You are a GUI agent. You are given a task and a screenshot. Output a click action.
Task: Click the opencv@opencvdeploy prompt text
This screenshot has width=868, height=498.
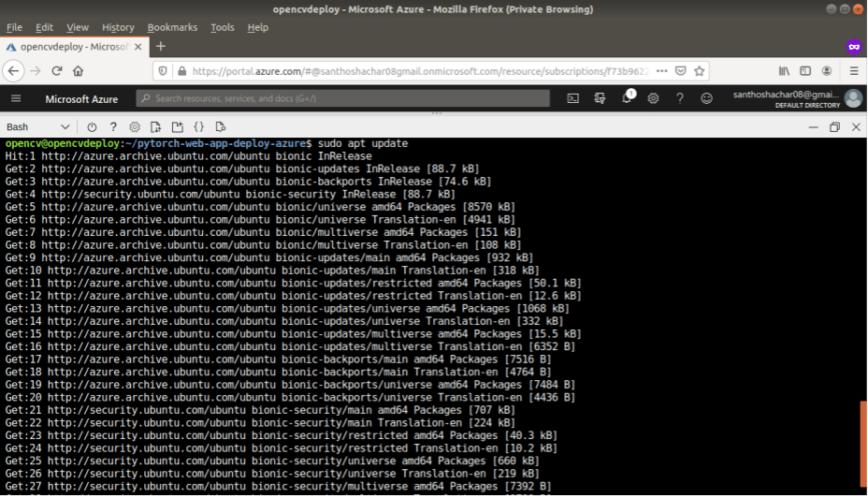pyautogui.click(x=62, y=143)
